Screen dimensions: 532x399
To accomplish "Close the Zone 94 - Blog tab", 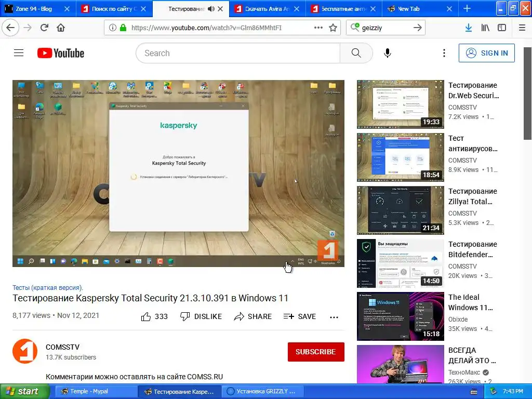I will 67,9.
